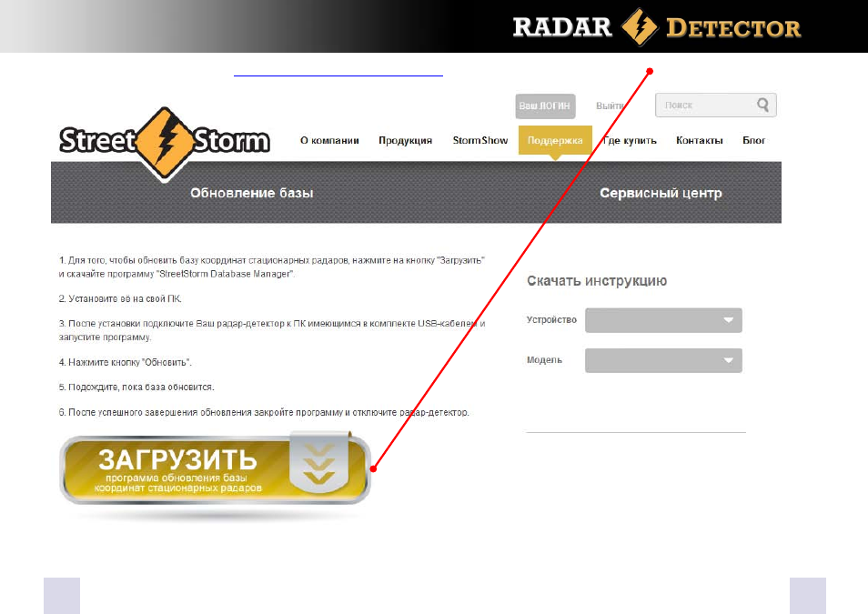This screenshot has width=868, height=614.
Task: Click the Ваш ЛОГИН button
Action: coord(545,106)
